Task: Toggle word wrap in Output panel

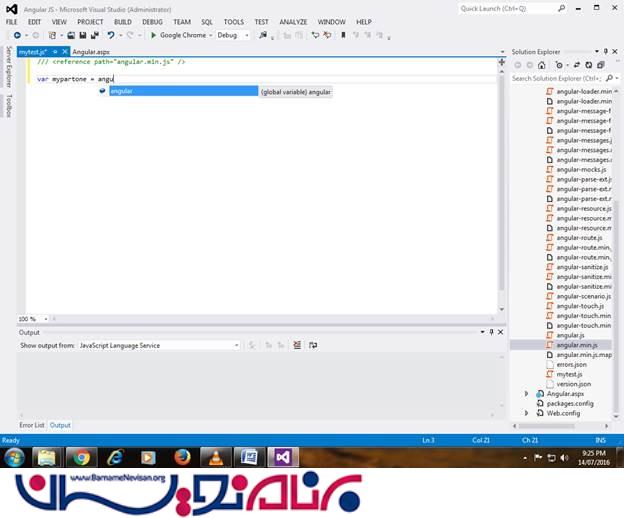Action: click(x=313, y=345)
